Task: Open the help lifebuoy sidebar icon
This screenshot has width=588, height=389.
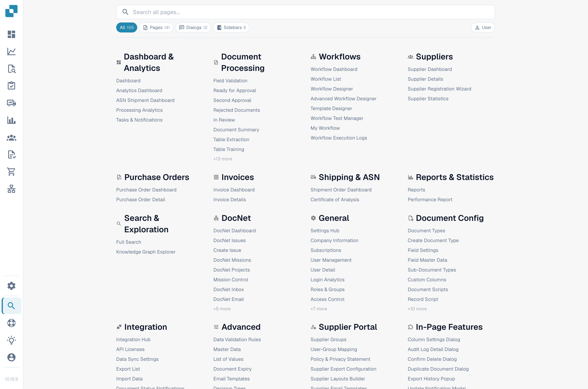Action: 11,323
